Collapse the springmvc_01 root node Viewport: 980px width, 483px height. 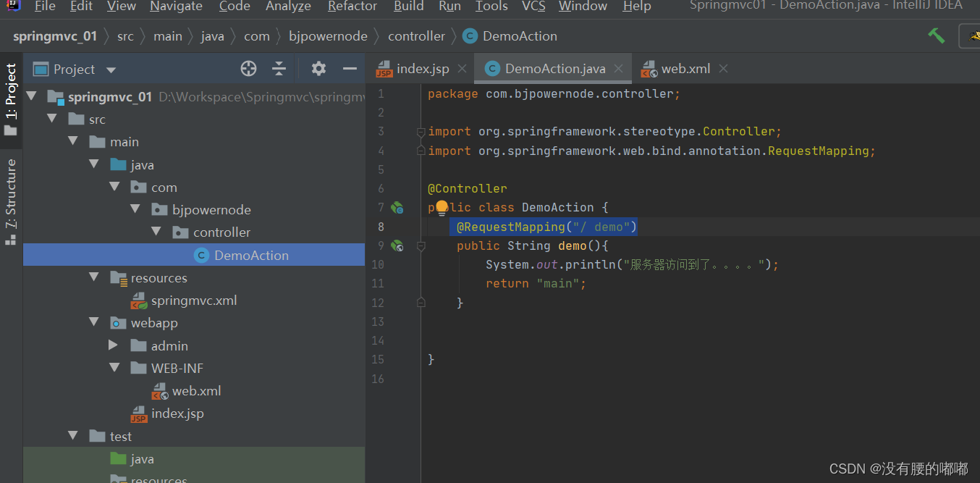(31, 96)
